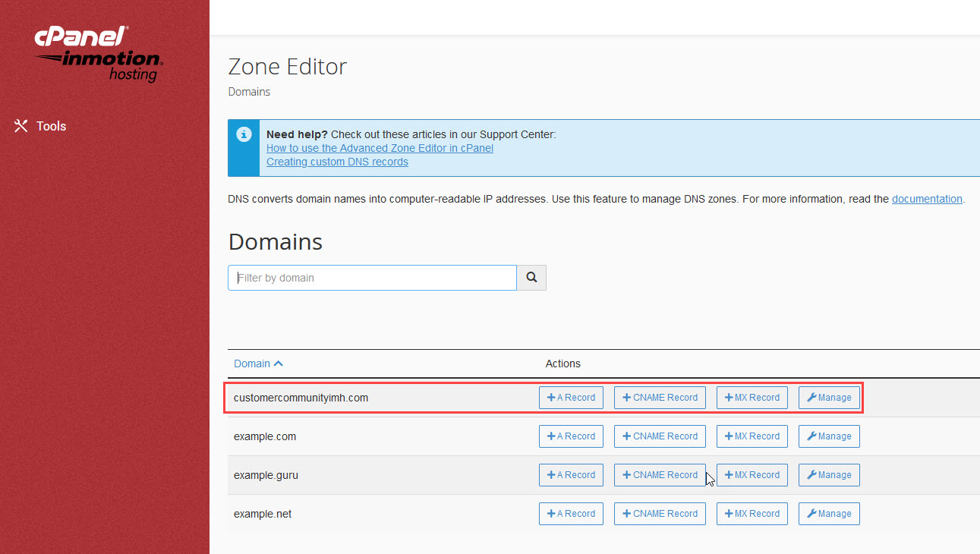
Task: Sort by the Domain column header
Action: coord(258,364)
